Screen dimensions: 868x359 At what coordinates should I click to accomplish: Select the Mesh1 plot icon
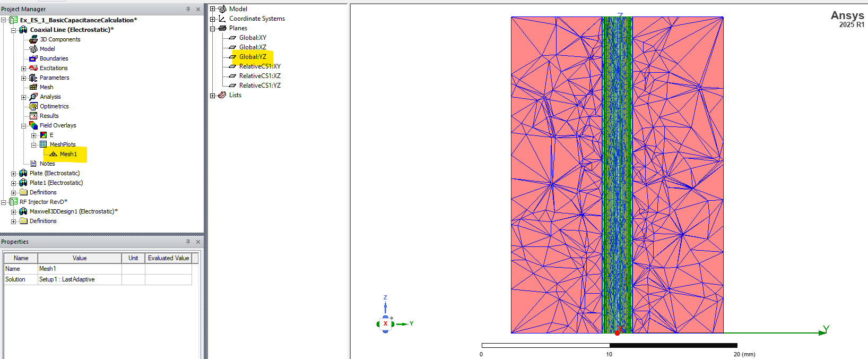point(53,154)
